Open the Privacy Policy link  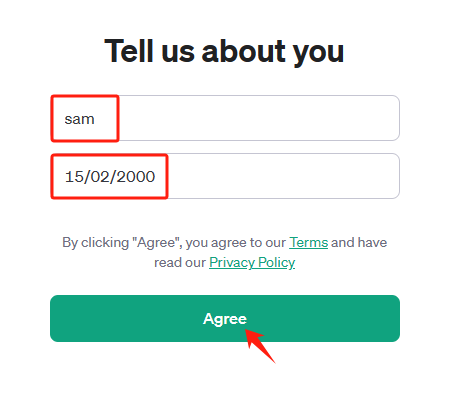click(x=252, y=262)
